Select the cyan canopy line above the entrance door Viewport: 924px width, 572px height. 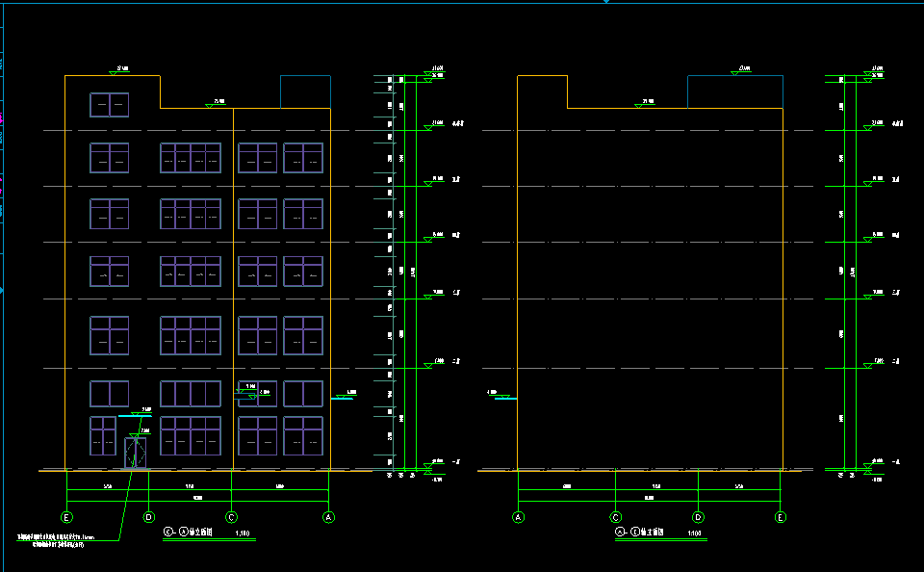(135, 416)
